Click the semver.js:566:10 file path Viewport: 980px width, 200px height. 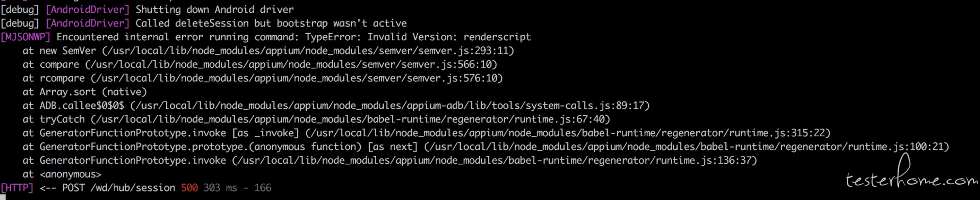(291, 65)
